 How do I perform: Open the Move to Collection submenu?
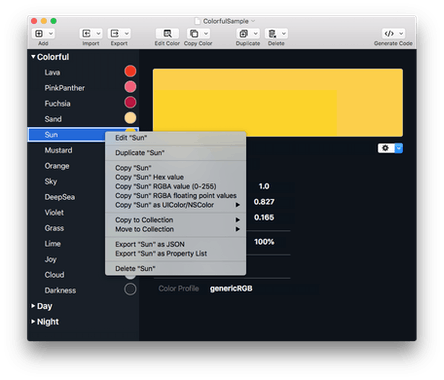tap(176, 229)
